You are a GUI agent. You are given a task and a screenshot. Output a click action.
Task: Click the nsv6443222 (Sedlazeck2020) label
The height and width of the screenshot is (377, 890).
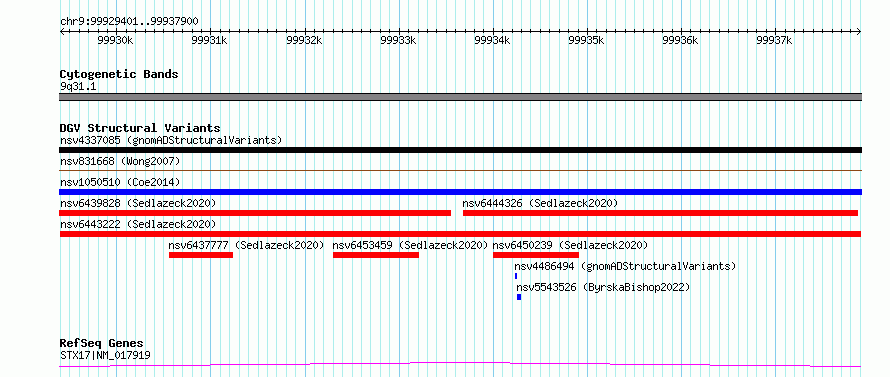tap(138, 224)
